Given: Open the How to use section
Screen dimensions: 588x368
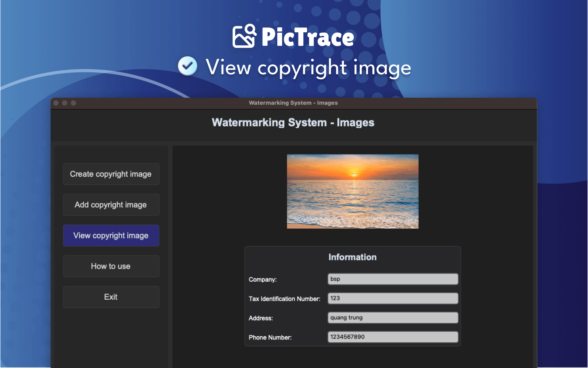Looking at the screenshot, I should pyautogui.click(x=111, y=266).
